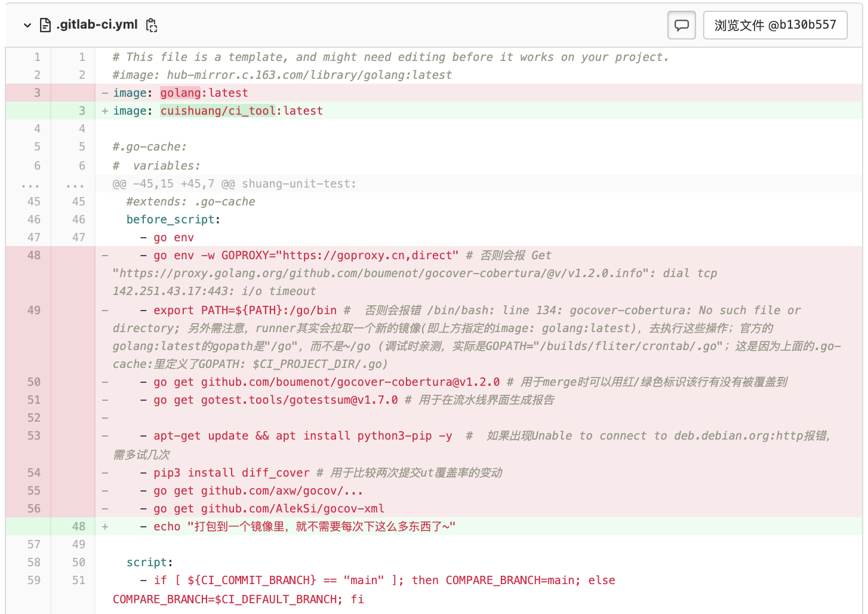Viewport: 868px width, 614px height.
Task: Click the document icon beside .gitlab-ci.yml
Action: [45, 25]
